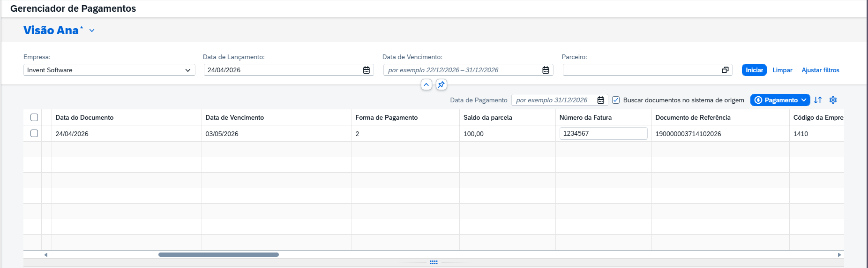The image size is (868, 268).
Task: Click the Código da Empresa column header
Action: point(818,117)
